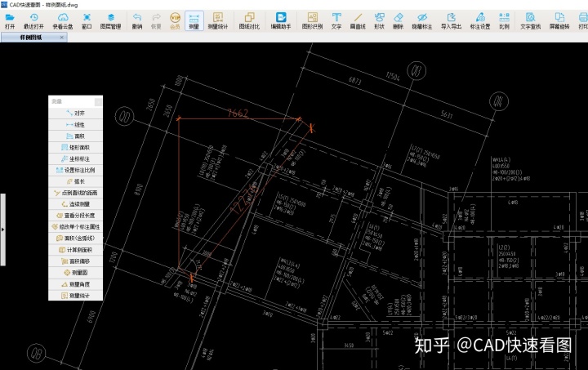Choose 对齐 aligned measurement

pyautogui.click(x=75, y=113)
